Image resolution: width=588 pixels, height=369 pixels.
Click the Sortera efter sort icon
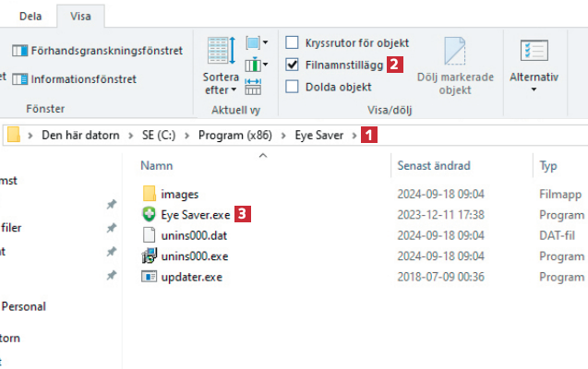(x=221, y=53)
